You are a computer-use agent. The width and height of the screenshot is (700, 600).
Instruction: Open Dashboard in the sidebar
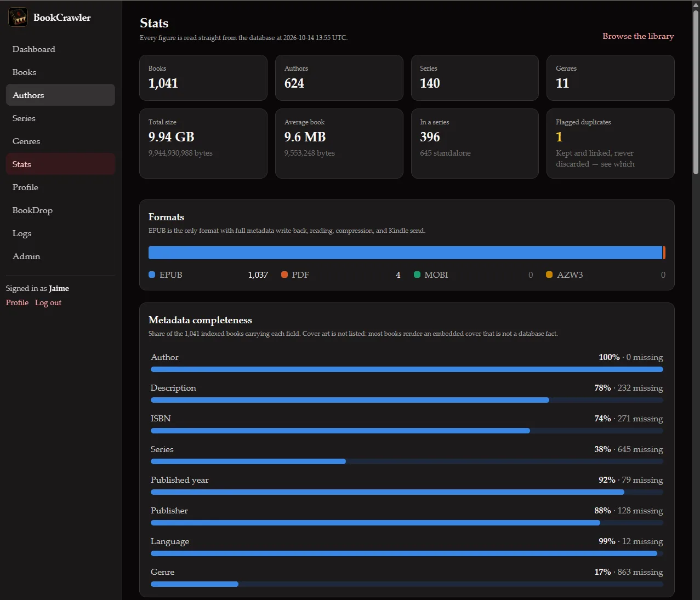tap(60, 49)
